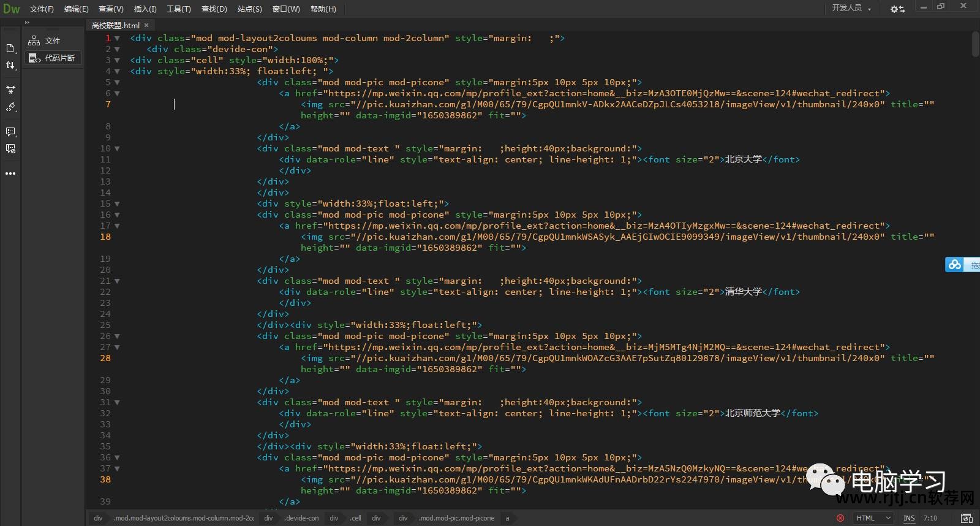Open the 开发人员 workspace dropdown
Image resolution: width=980 pixels, height=526 pixels.
click(x=851, y=8)
